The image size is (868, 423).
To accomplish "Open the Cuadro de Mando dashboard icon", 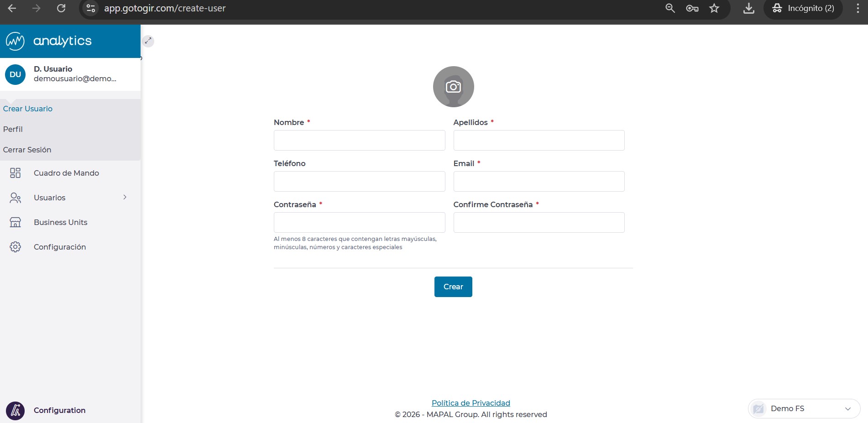I will [16, 173].
